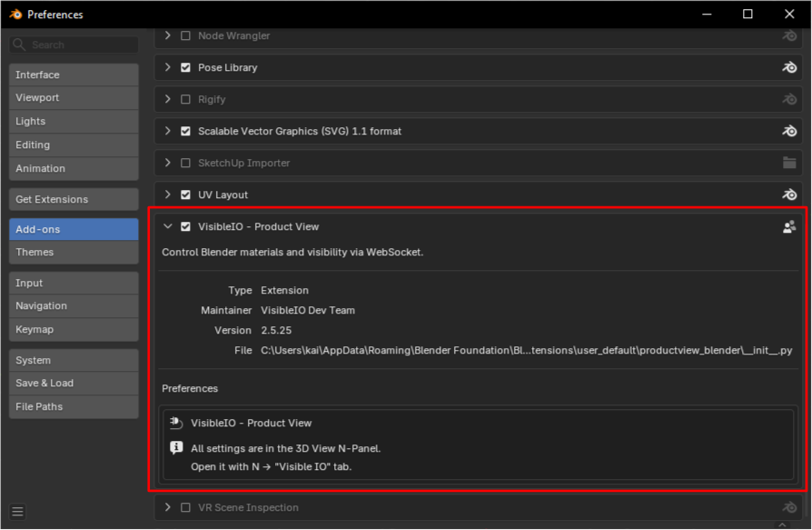Click the info icon beside the N-Panel note
The image size is (812, 530).
(176, 447)
